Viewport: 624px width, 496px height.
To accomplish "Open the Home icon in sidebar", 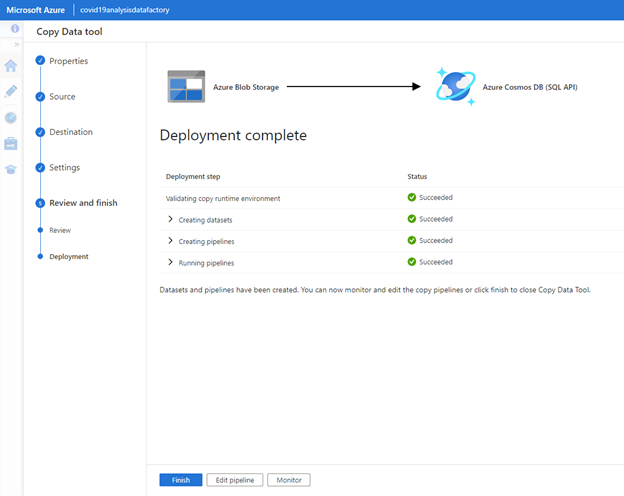I will click(x=11, y=66).
